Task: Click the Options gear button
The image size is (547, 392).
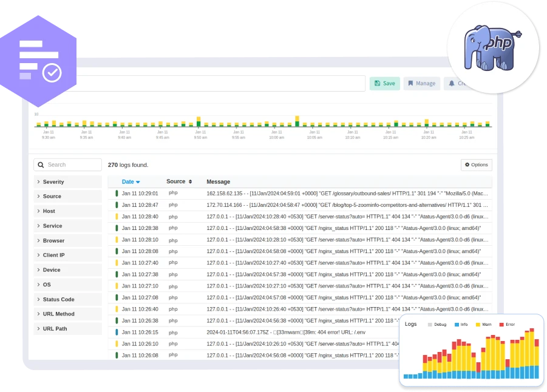Action: pos(476,164)
